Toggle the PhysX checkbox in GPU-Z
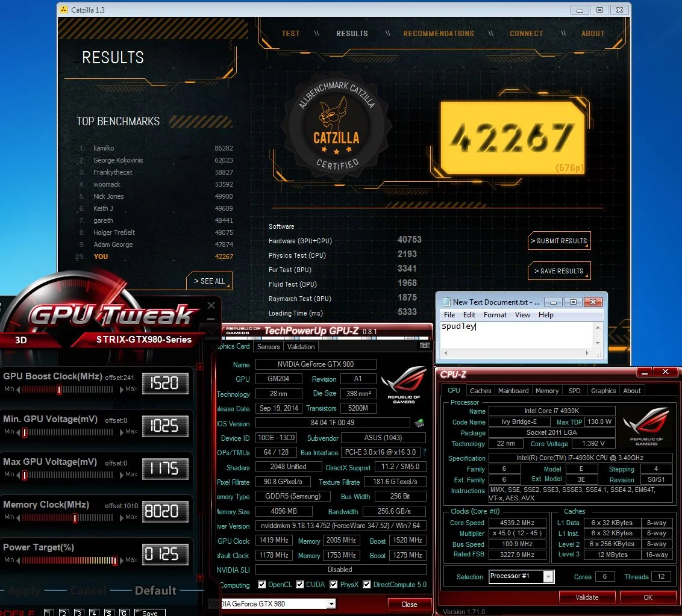This screenshot has width=682, height=616. point(334,584)
